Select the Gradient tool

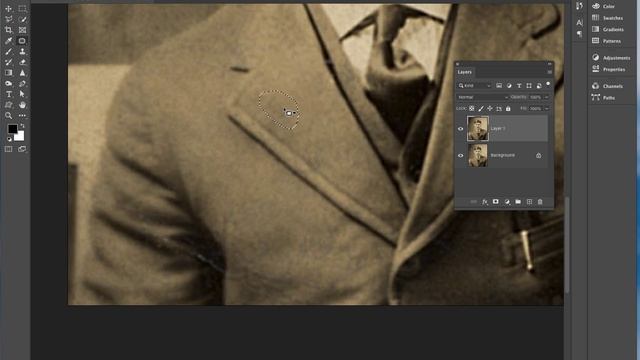(8, 73)
